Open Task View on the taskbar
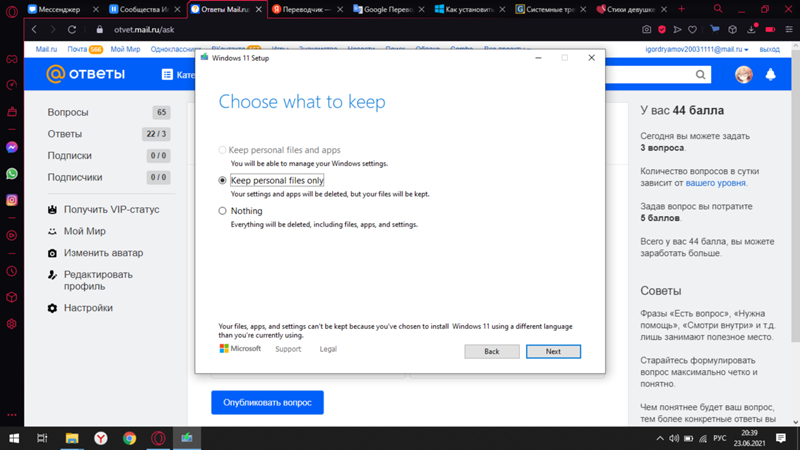Viewport: 800px width, 450px height. pos(42,438)
